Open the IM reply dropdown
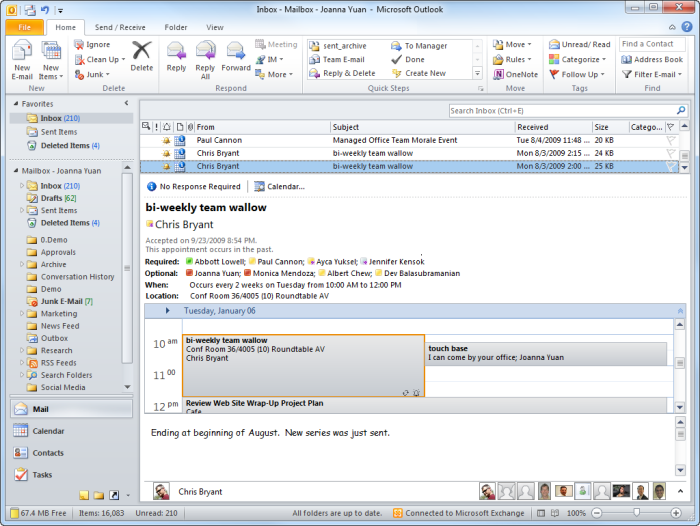700x526 pixels. tap(270, 59)
